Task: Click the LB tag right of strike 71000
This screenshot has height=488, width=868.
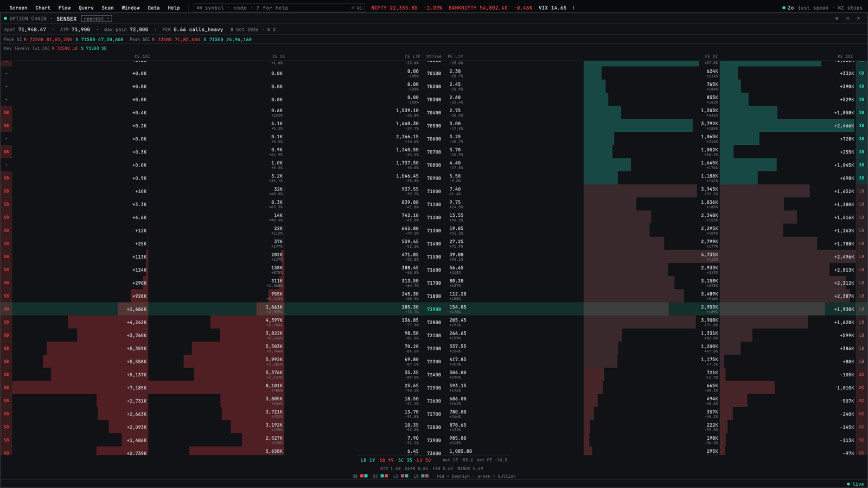Action: tap(861, 191)
